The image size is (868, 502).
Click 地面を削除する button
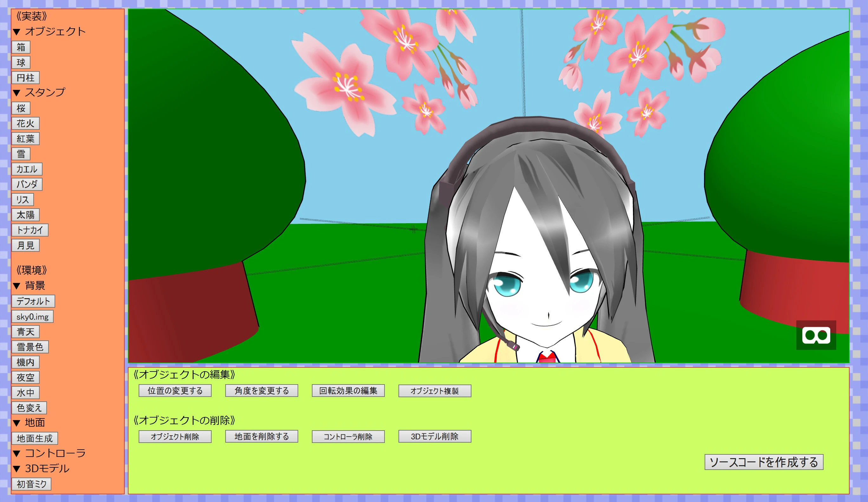pos(262,437)
